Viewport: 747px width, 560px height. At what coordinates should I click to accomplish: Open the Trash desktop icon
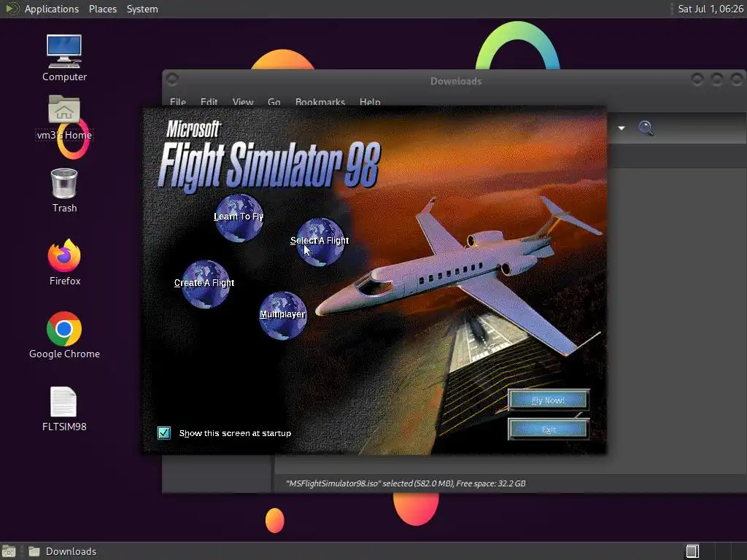pos(64,190)
